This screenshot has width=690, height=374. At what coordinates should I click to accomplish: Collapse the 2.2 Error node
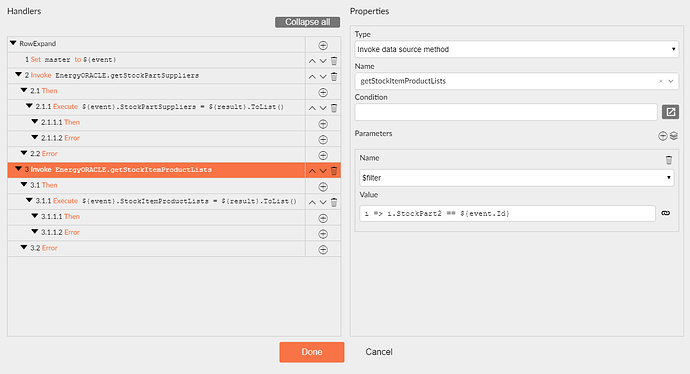point(24,153)
